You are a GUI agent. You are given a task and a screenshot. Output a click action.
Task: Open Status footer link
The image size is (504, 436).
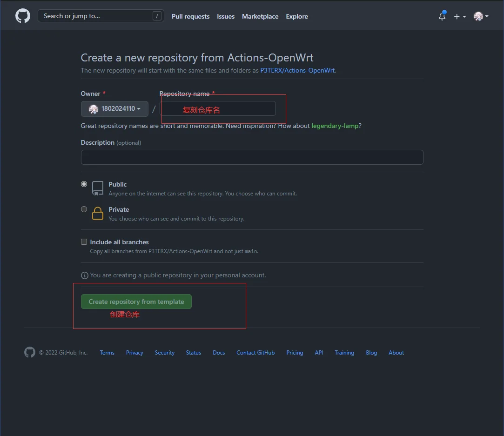click(194, 353)
